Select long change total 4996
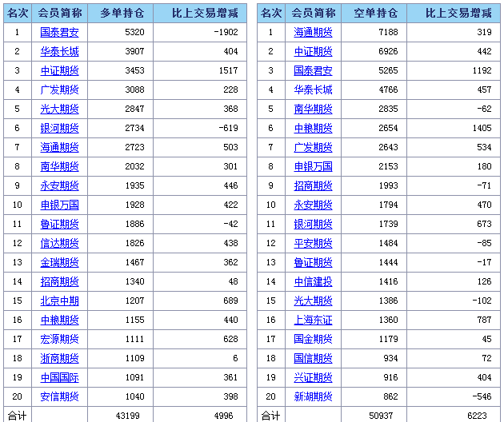The height and width of the screenshot is (422, 504). pos(223,416)
